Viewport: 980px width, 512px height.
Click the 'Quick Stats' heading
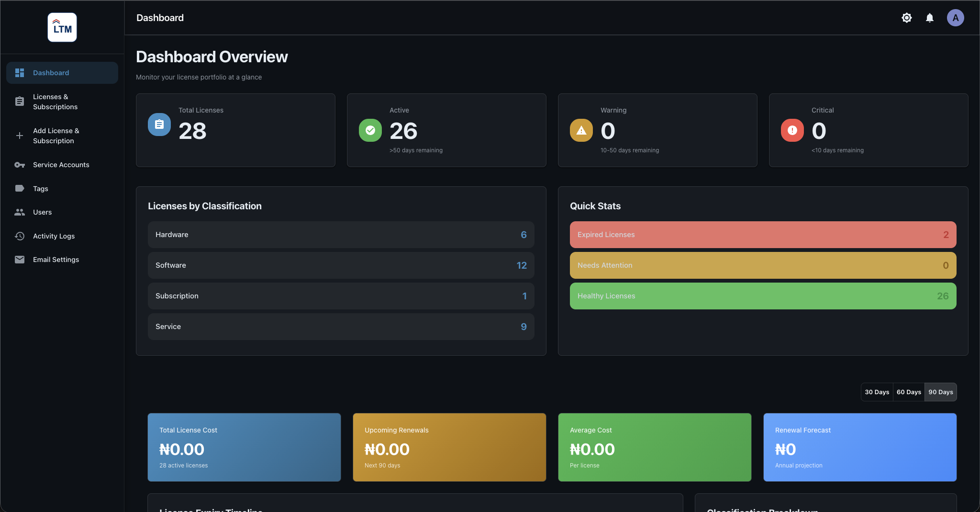[x=595, y=206]
